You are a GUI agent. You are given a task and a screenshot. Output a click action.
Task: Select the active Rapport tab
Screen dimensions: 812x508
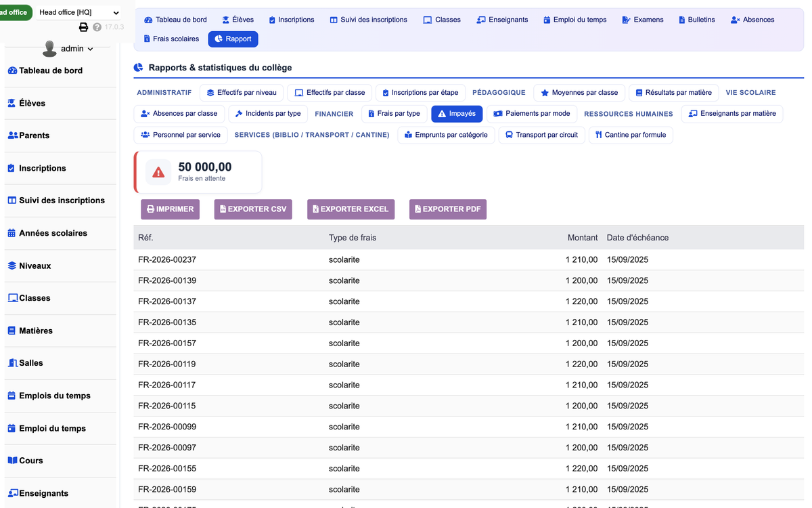[233, 39]
